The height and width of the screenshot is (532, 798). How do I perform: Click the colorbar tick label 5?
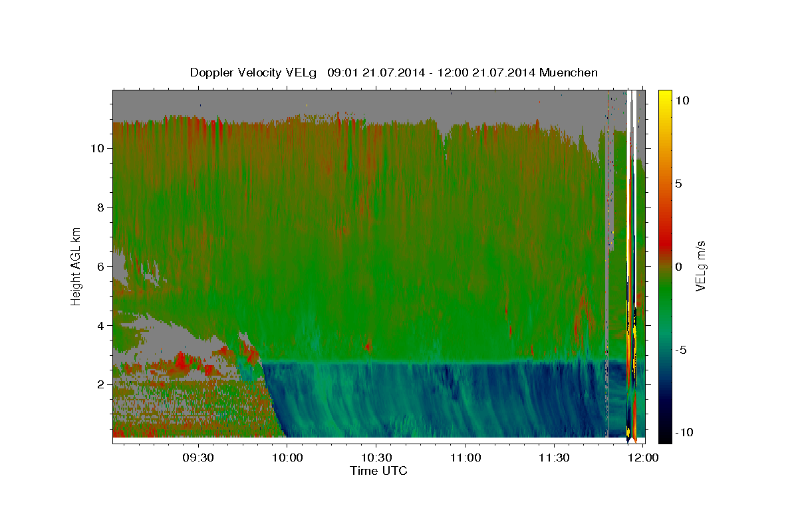[680, 183]
